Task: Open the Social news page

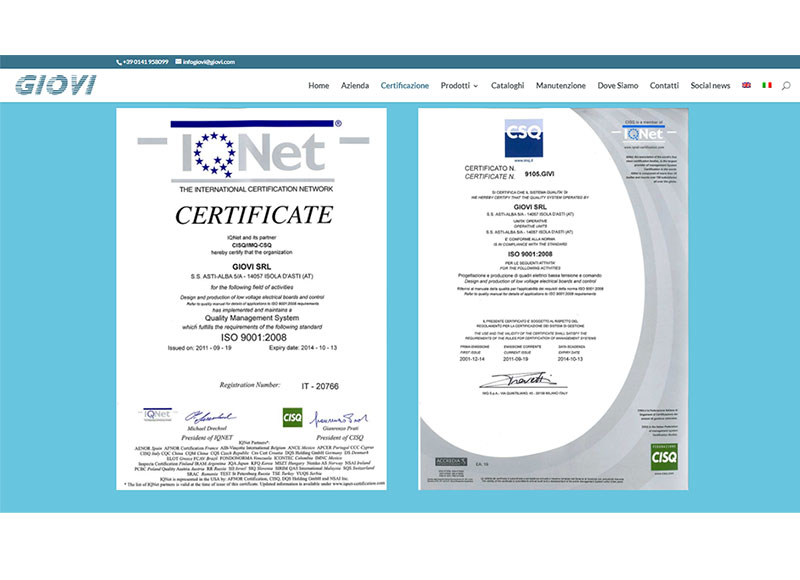Action: (x=710, y=86)
